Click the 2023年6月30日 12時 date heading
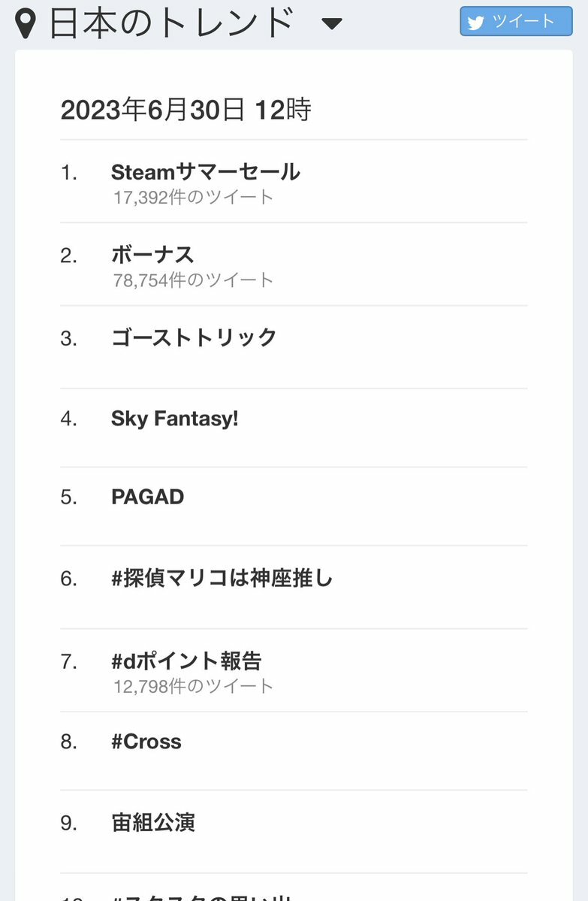 [x=185, y=110]
